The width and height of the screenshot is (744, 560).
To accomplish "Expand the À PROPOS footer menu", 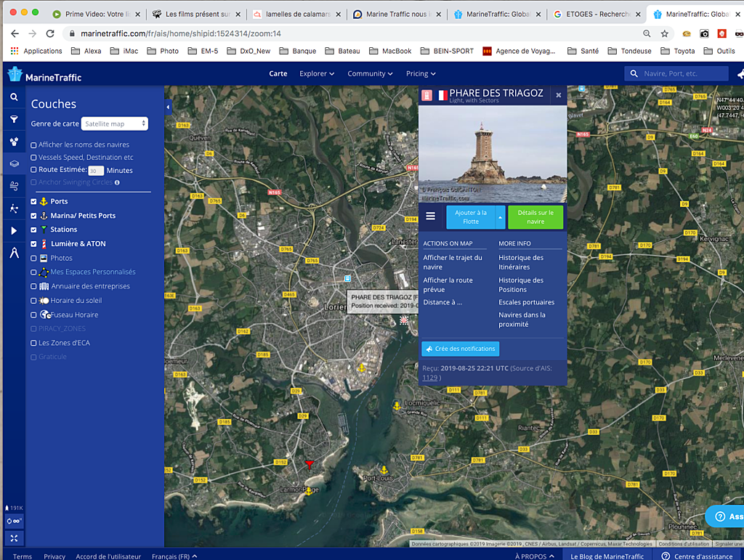I will (x=535, y=556).
